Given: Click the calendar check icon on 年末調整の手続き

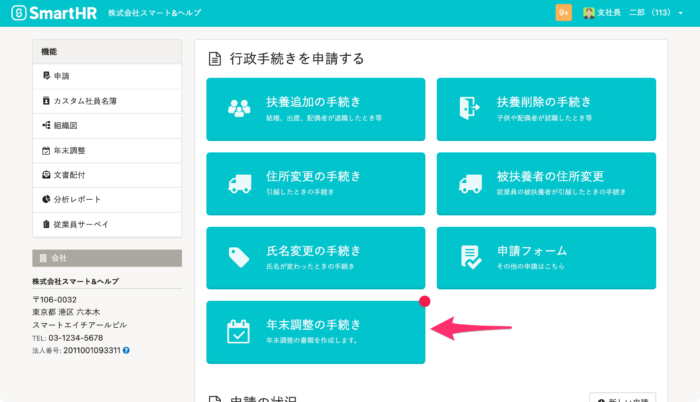Looking at the screenshot, I should 238,332.
